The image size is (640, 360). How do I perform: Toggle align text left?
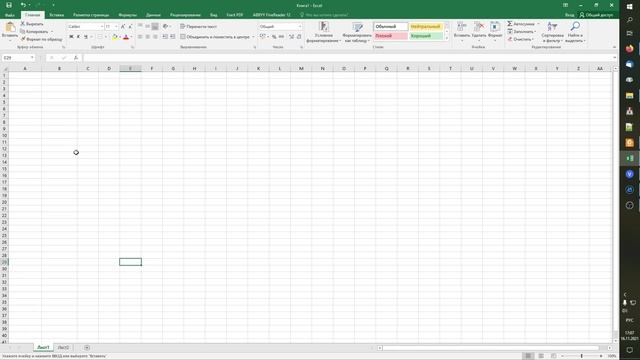pos(140,37)
